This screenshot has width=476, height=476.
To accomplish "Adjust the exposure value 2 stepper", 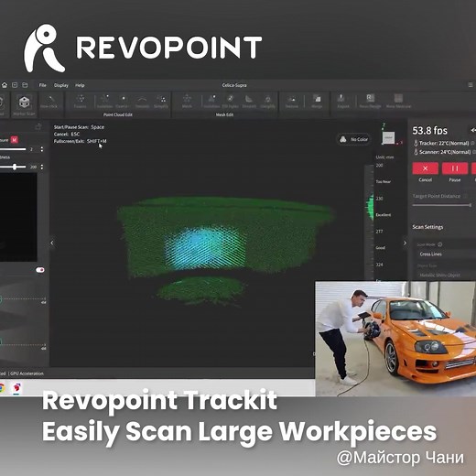I will [x=42, y=149].
